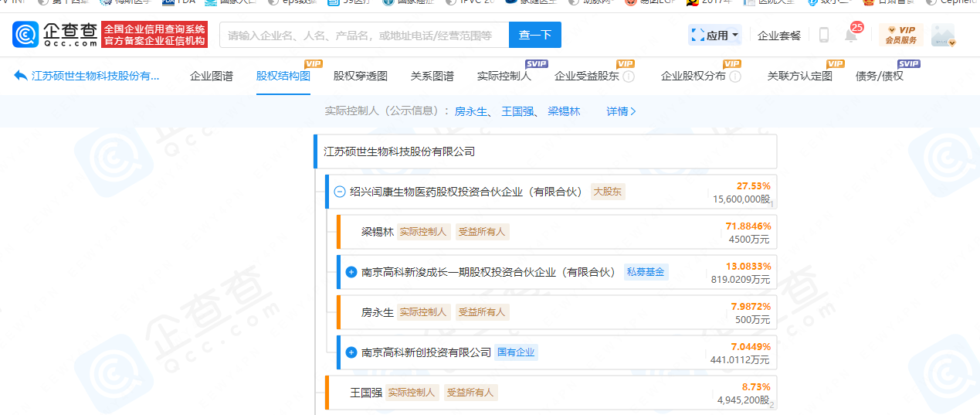Open the 实际控制人 tab
Viewport: 980px width, 415px height.
pyautogui.click(x=504, y=76)
